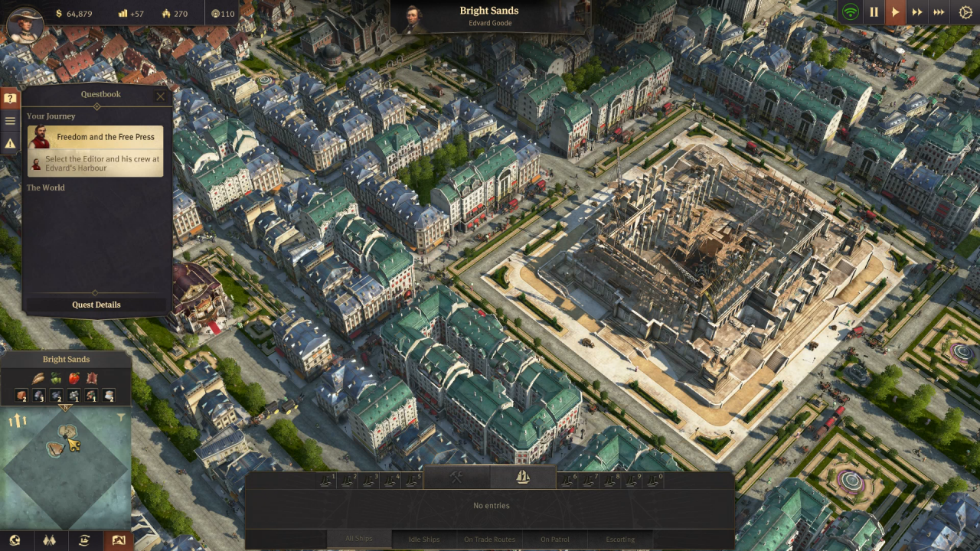Viewport: 980px width, 551px height.
Task: Close the Questbook panel
Action: pyautogui.click(x=160, y=96)
